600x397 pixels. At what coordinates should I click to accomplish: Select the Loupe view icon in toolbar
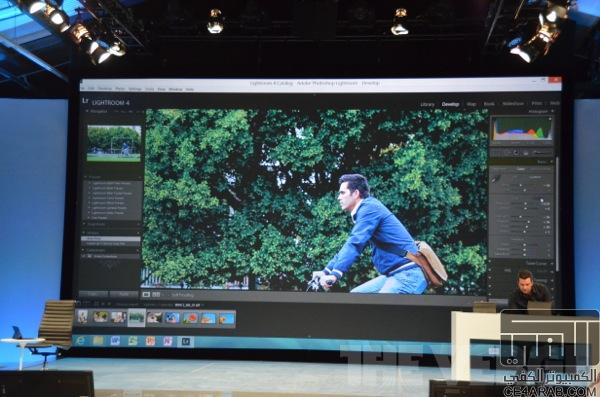(146, 294)
